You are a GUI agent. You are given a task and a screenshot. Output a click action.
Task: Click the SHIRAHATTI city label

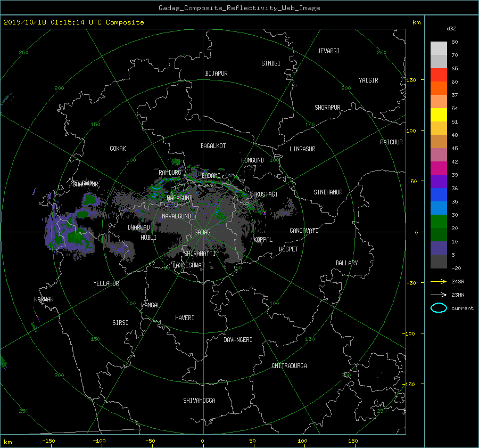tap(200, 253)
